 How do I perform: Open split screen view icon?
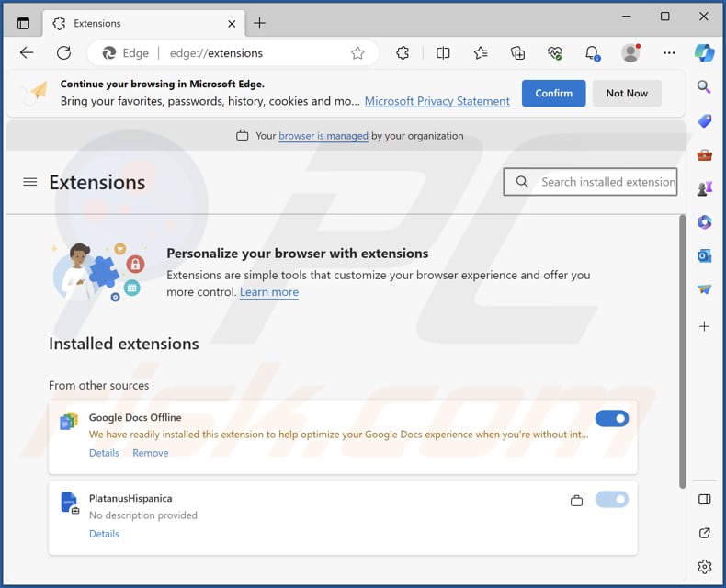[443, 53]
